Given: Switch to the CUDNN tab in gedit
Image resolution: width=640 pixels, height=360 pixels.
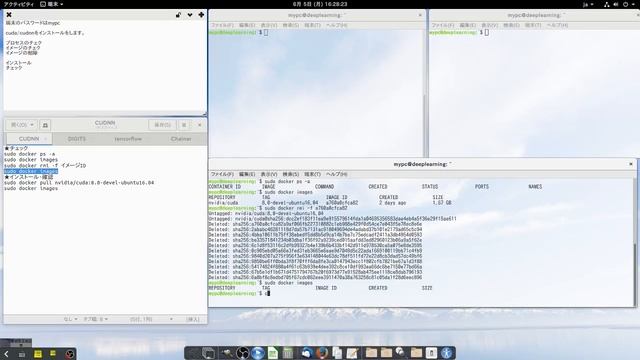Looking at the screenshot, I should coord(29,139).
